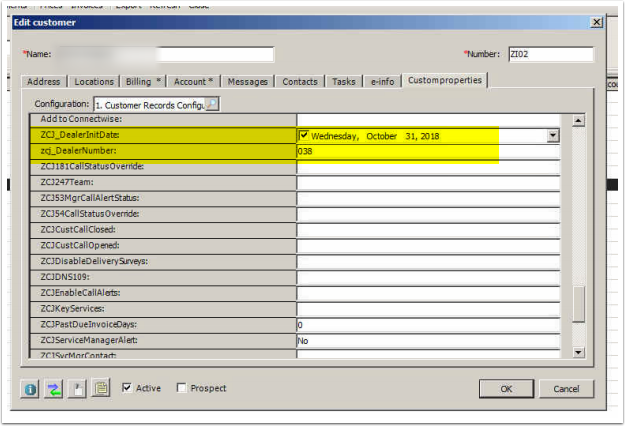Click the ZCJ247Team value field
The image size is (625, 426).
pos(428,183)
